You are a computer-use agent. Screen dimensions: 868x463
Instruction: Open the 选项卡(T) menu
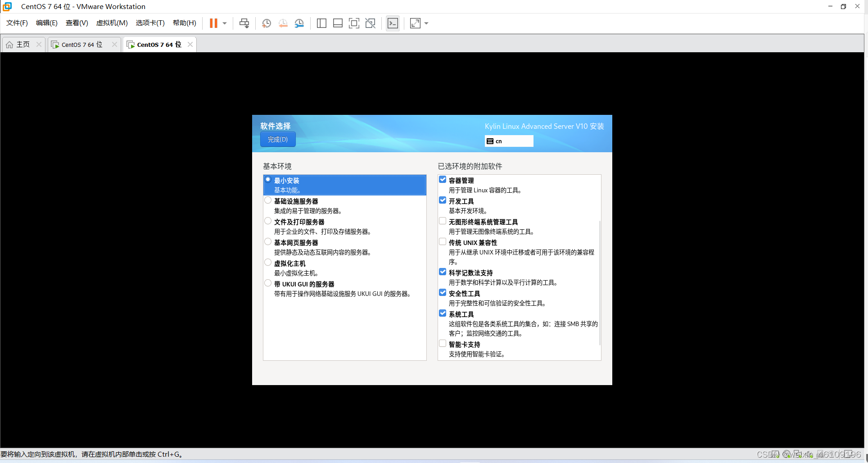tap(150, 23)
